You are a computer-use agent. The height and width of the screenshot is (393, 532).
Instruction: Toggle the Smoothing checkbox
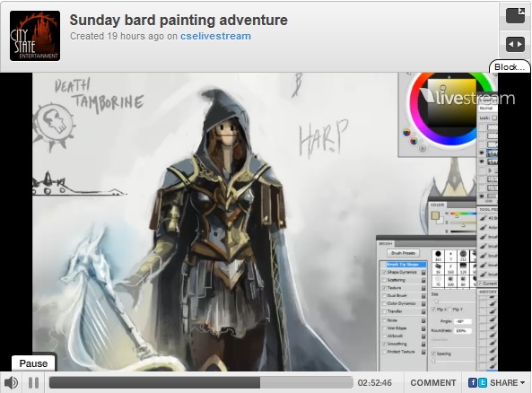pyautogui.click(x=384, y=344)
